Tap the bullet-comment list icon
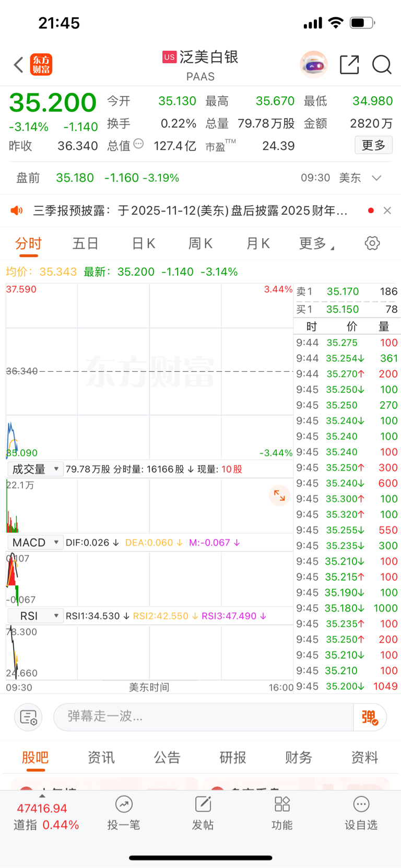The width and height of the screenshot is (401, 868). [x=28, y=717]
